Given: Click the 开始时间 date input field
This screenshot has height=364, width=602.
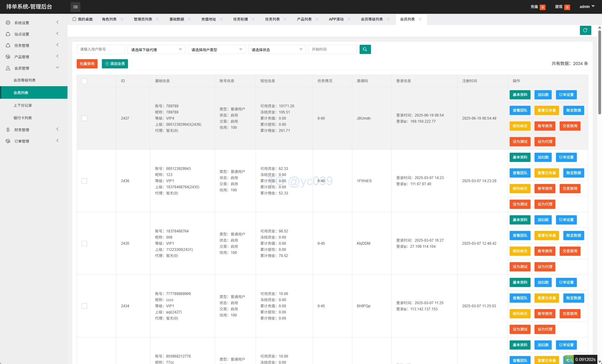Looking at the screenshot, I should pyautogui.click(x=332, y=49).
